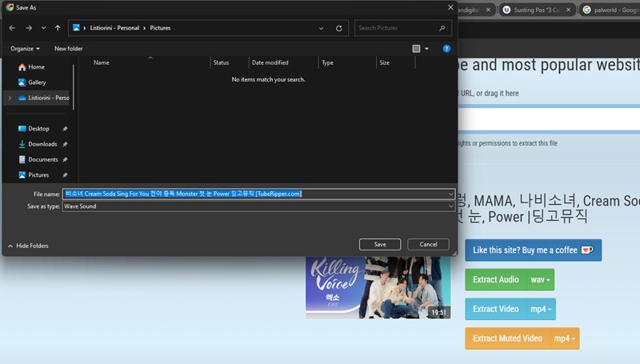The height and width of the screenshot is (364, 640).
Task: Open Gallery in the navigation pane
Action: tap(37, 82)
